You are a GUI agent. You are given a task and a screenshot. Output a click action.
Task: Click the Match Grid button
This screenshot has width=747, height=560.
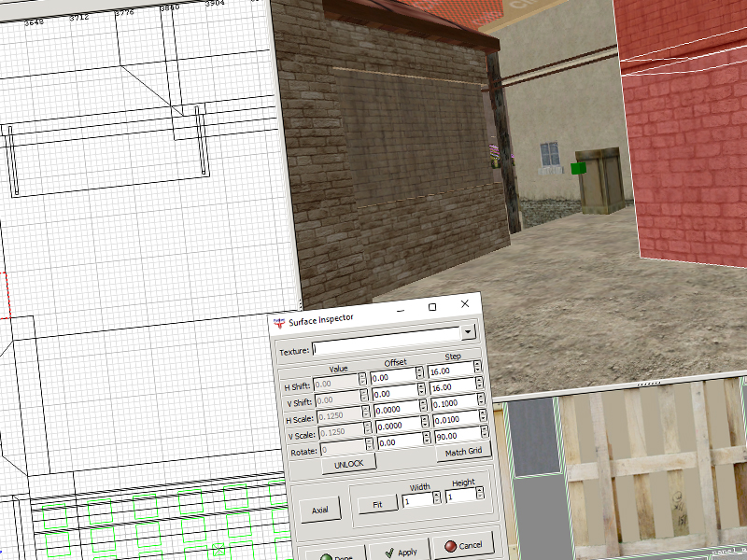(x=462, y=453)
